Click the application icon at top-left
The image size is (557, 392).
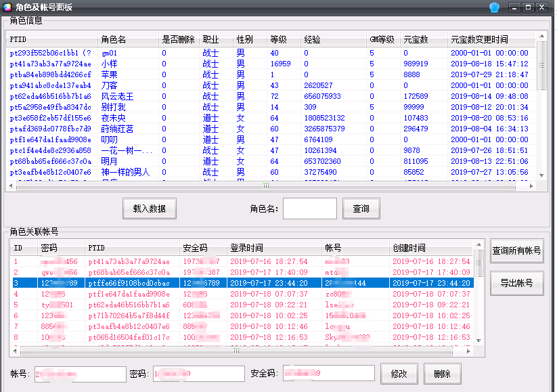(x=9, y=7)
